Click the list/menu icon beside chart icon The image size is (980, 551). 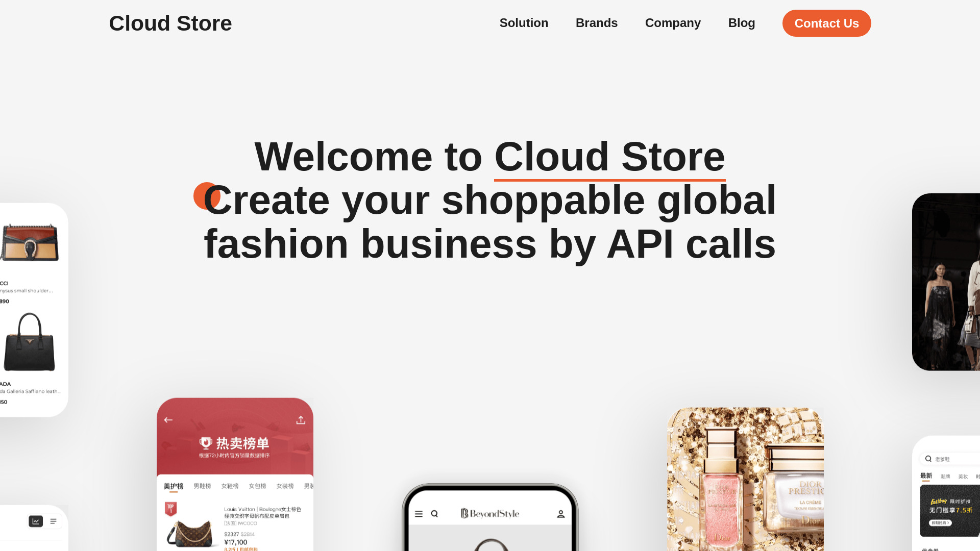tap(53, 521)
